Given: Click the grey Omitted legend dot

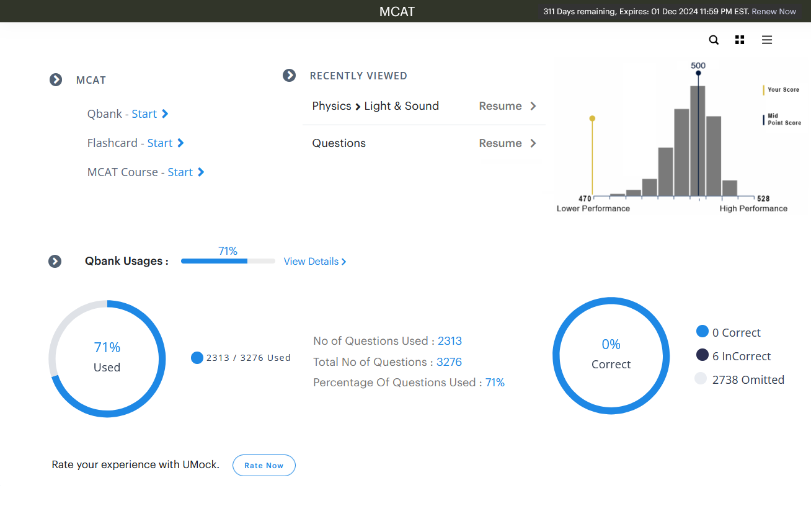Looking at the screenshot, I should (701, 378).
